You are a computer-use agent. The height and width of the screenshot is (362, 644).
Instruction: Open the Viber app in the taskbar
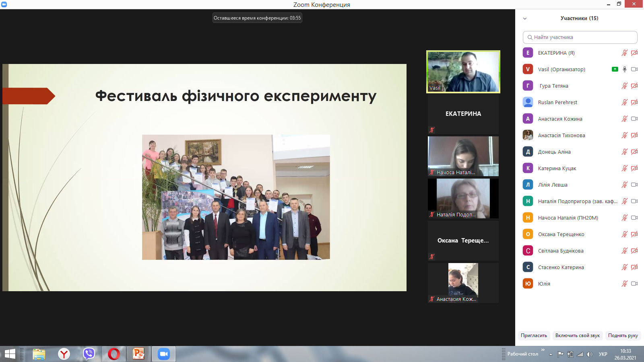[89, 354]
